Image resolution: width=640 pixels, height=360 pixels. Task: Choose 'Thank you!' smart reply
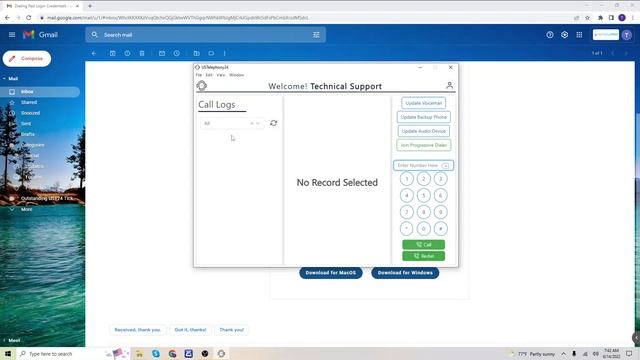[x=231, y=330]
